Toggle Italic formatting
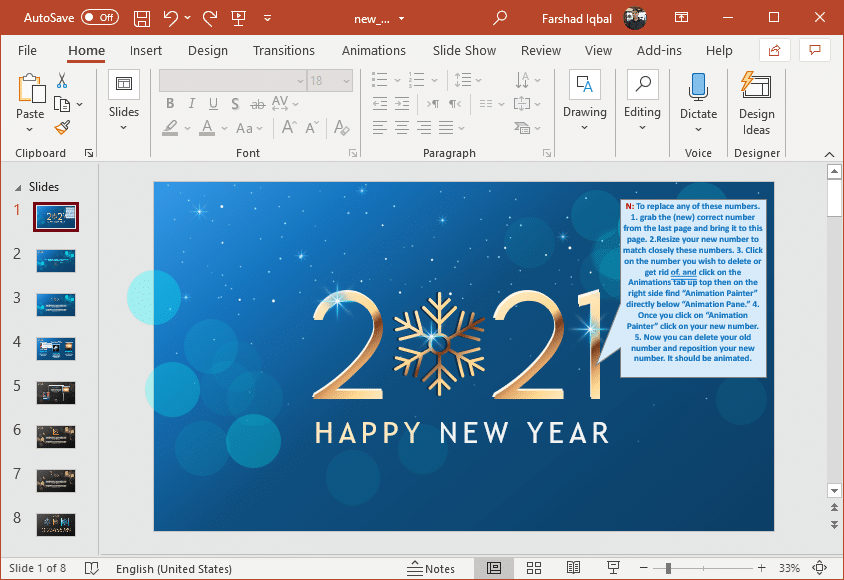The image size is (844, 580). point(191,103)
